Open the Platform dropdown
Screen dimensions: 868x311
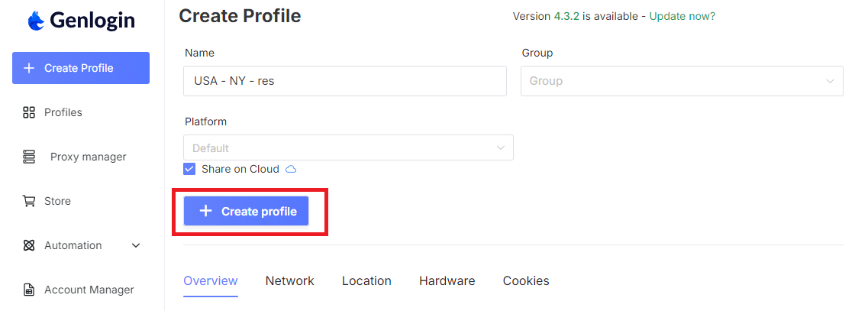[348, 147]
